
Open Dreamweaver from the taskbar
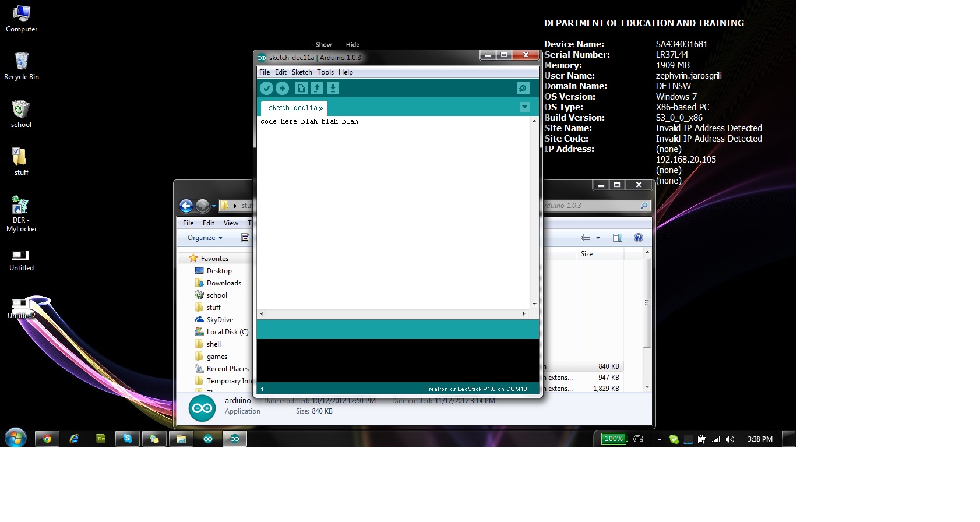(101, 439)
